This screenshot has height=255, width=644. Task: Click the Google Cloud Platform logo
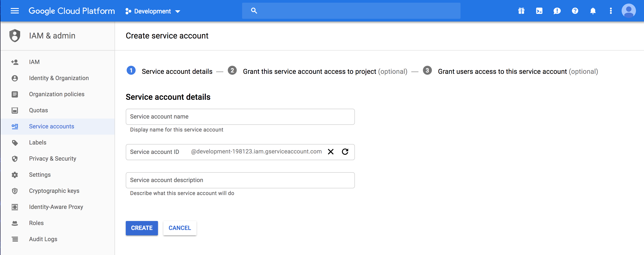click(x=72, y=11)
